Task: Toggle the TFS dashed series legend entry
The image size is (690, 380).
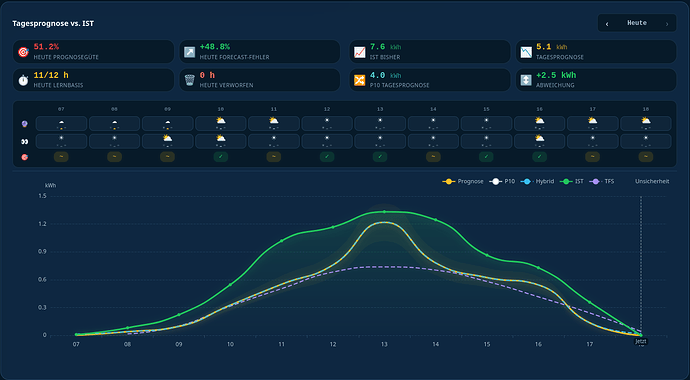Action: point(603,181)
